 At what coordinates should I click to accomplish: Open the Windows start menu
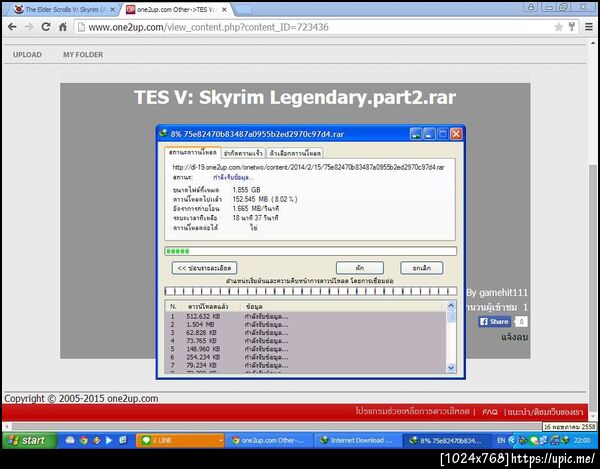tap(29, 440)
